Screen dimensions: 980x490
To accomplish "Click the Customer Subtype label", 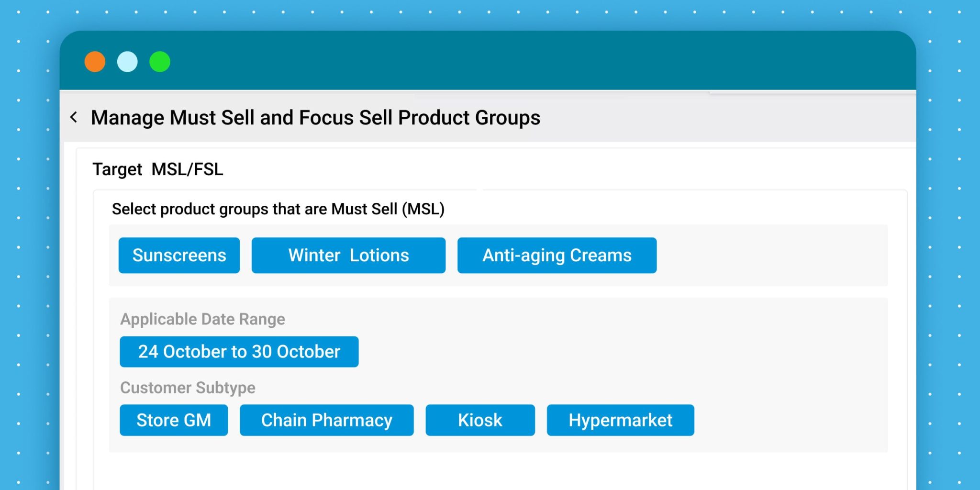I will coord(188,388).
